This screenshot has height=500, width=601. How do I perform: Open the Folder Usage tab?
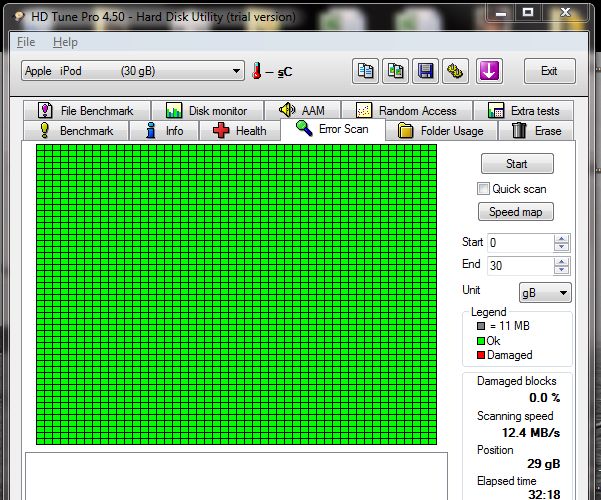point(440,131)
